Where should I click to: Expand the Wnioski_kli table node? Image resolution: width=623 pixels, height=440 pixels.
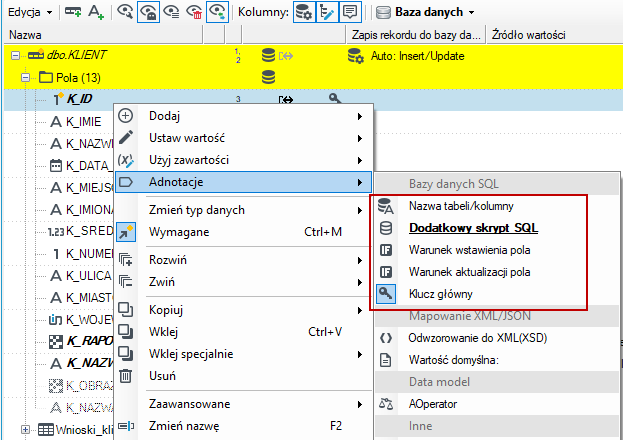click(x=25, y=430)
